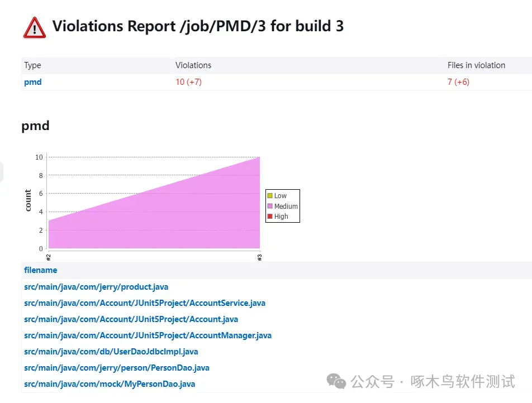Open the AccountService.java violations link

tap(145, 303)
